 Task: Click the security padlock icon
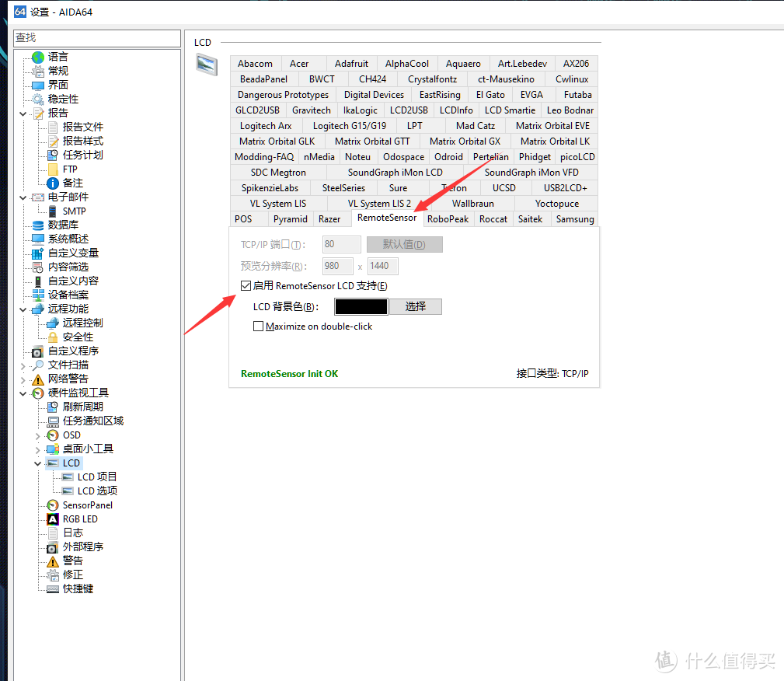coord(53,337)
